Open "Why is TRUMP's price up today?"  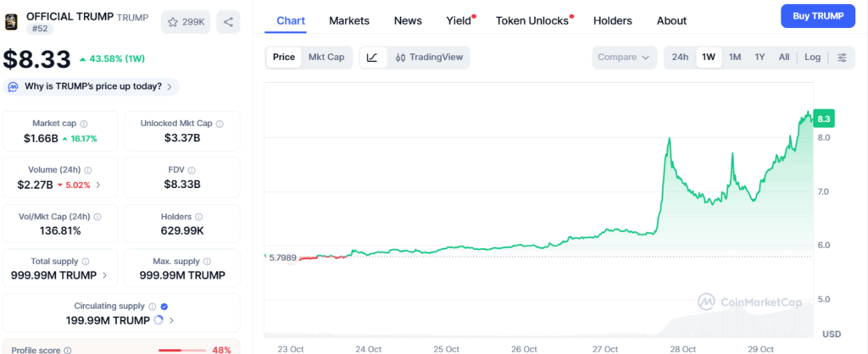pyautogui.click(x=92, y=86)
